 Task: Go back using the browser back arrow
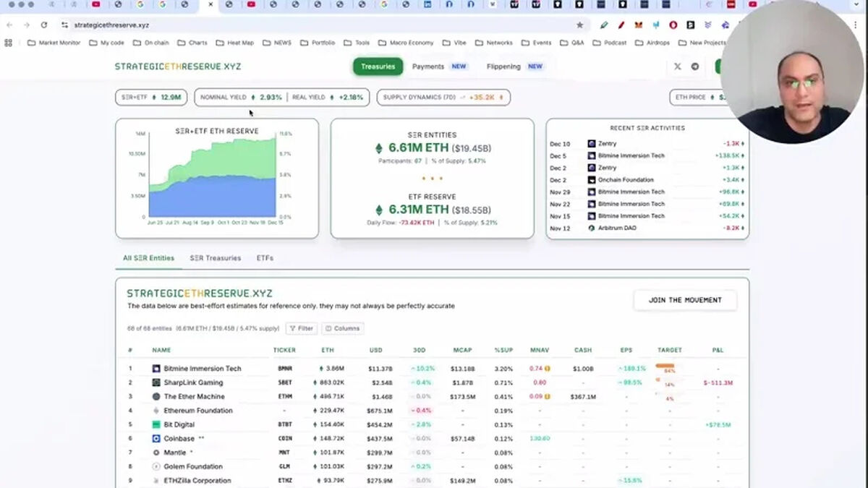(9, 25)
